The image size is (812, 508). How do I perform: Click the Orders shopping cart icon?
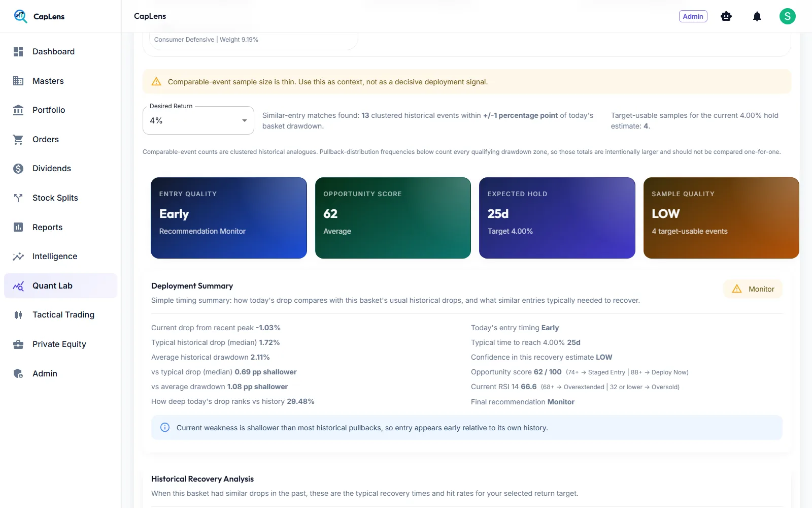pyautogui.click(x=18, y=140)
